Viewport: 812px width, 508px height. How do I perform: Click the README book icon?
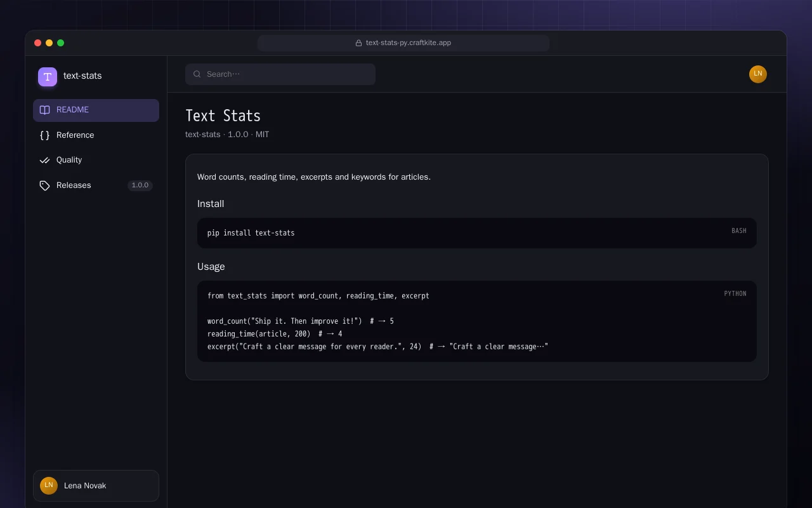click(44, 110)
